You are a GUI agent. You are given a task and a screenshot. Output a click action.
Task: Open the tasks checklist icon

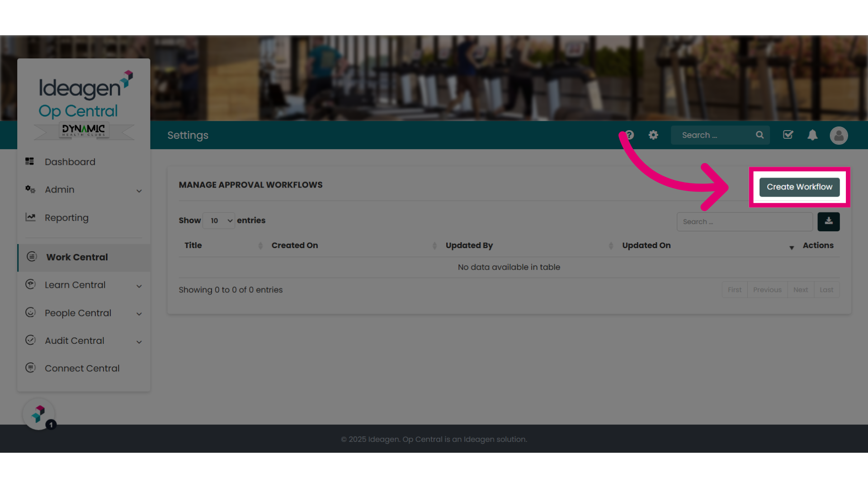click(788, 135)
